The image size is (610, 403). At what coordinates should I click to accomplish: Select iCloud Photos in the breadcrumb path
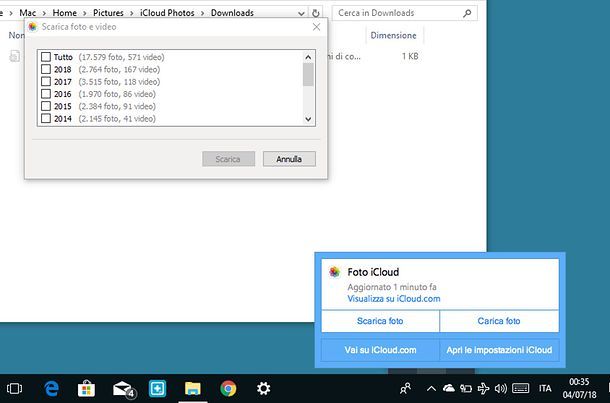(x=167, y=13)
